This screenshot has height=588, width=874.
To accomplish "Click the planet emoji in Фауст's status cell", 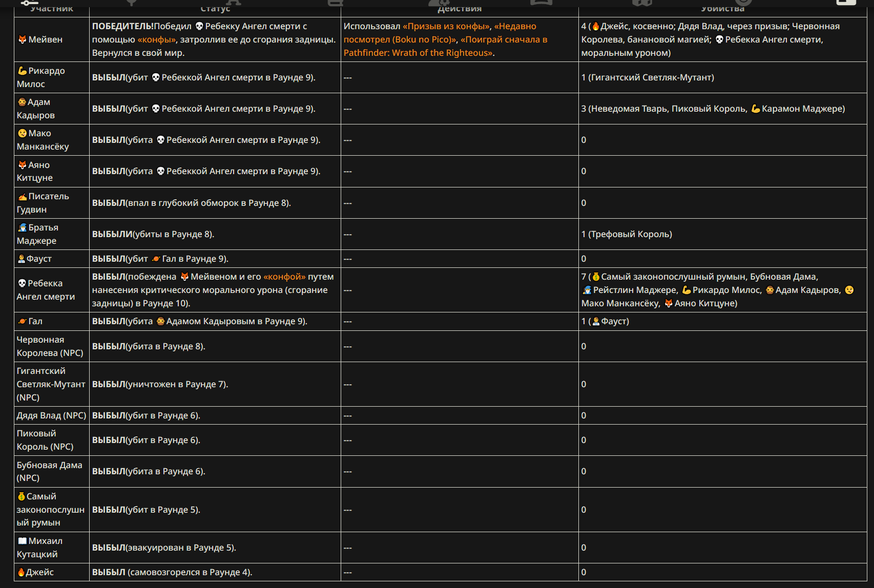I will pos(156,259).
